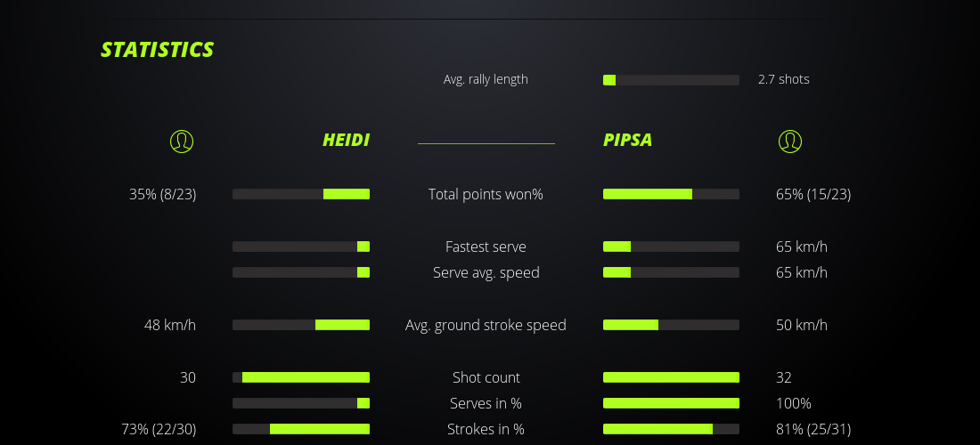Click the Avg. rally length bar

pos(671,80)
